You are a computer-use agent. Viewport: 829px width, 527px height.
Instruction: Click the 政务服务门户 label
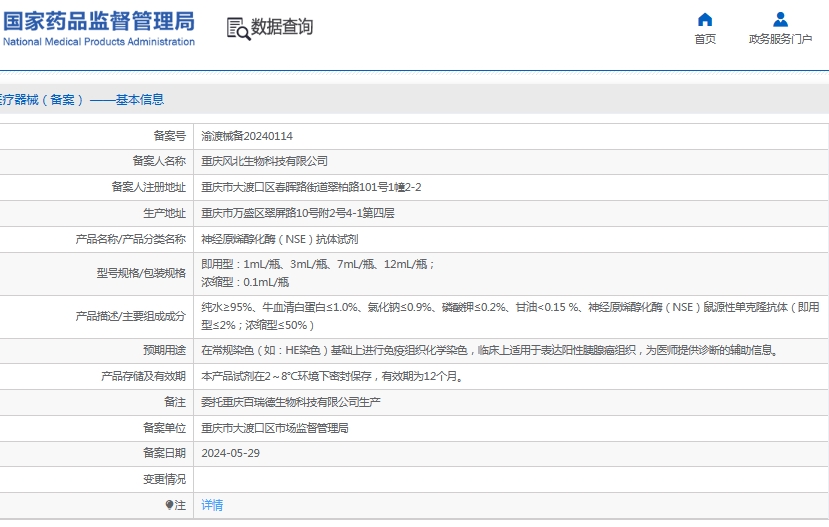tap(780, 39)
